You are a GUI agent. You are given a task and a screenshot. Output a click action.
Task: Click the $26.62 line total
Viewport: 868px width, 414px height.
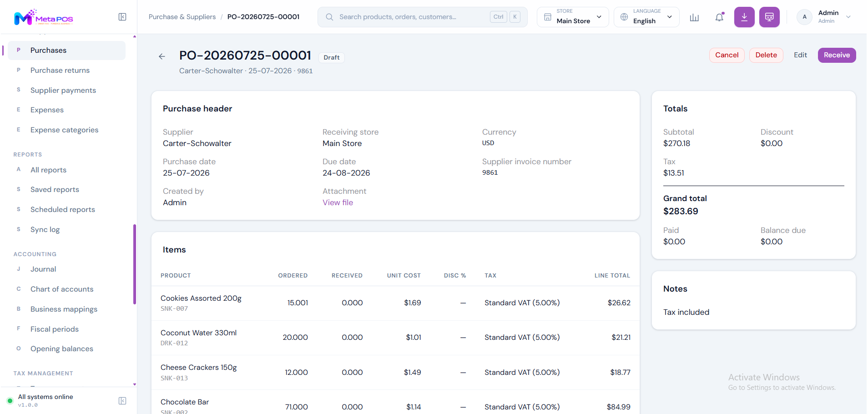[x=619, y=303]
